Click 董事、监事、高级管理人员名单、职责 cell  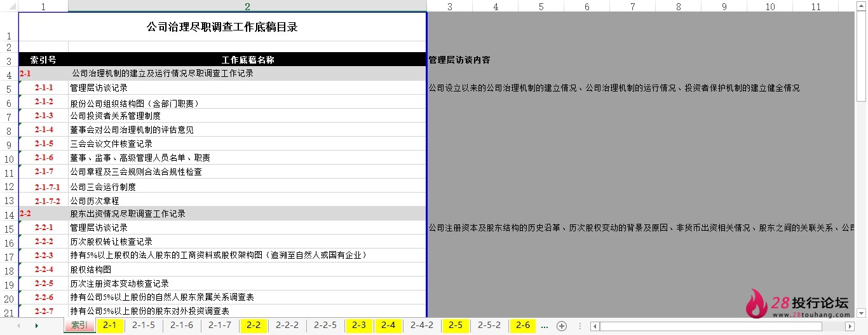coord(247,158)
